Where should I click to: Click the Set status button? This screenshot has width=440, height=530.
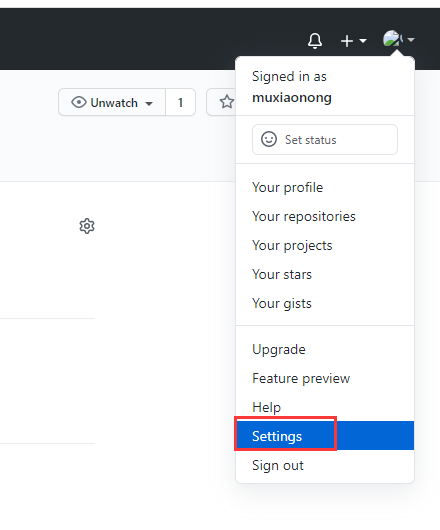pos(325,139)
